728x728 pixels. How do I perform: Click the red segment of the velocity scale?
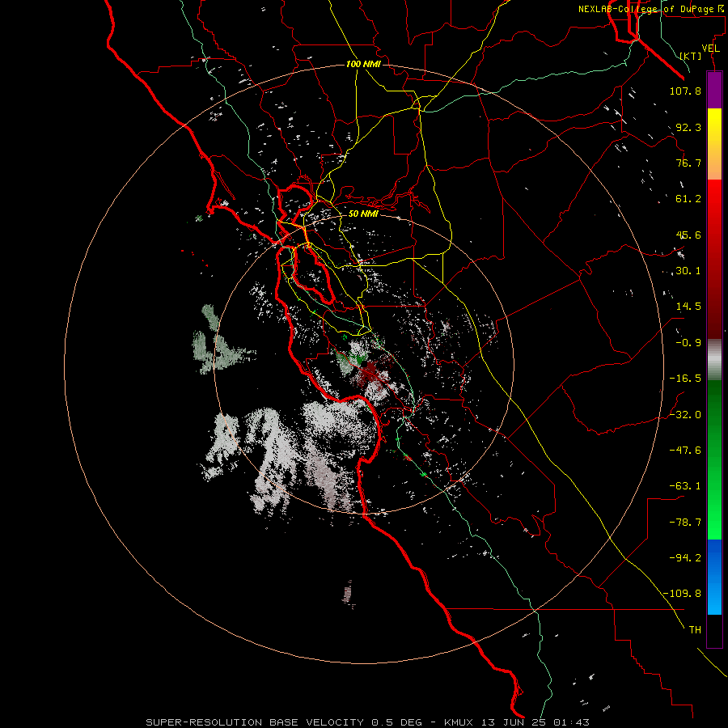tap(714, 259)
